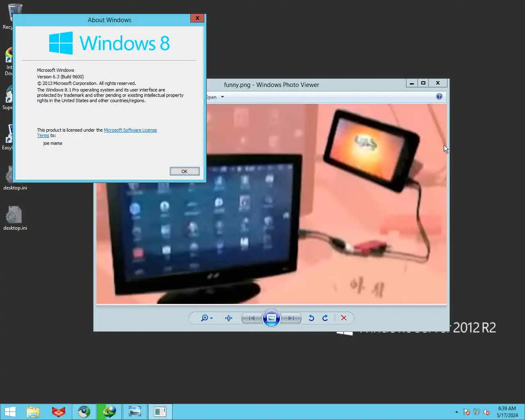The image size is (525, 420).
Task: Click OK in About Windows dialog
Action: tap(185, 171)
